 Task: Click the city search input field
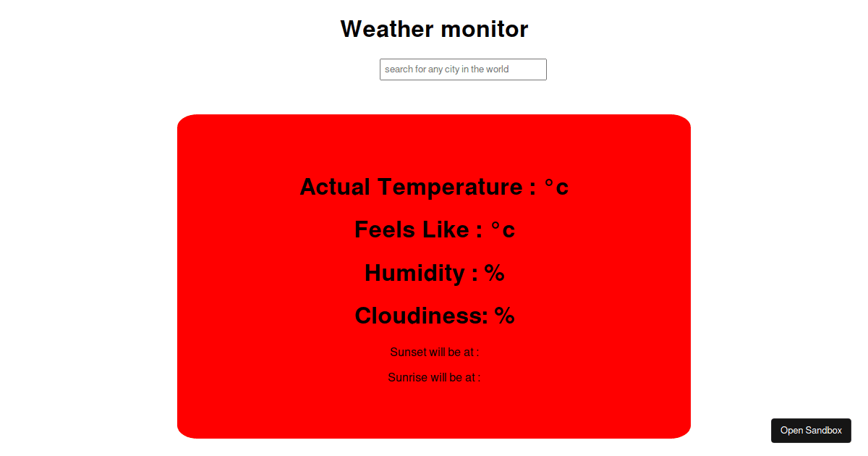point(463,69)
